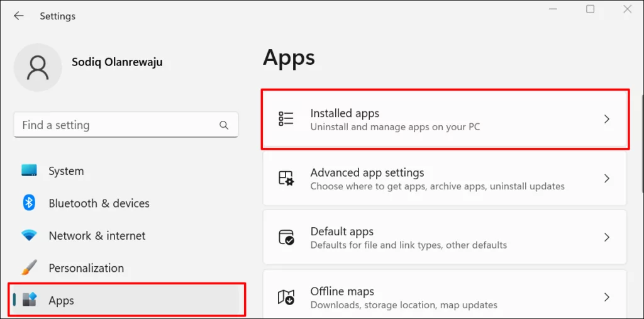The width and height of the screenshot is (644, 319).
Task: Click the Offline maps icon
Action: tap(286, 297)
